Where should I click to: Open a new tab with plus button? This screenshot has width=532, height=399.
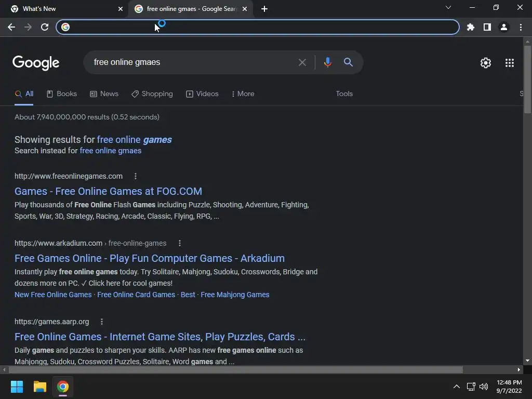[264, 9]
